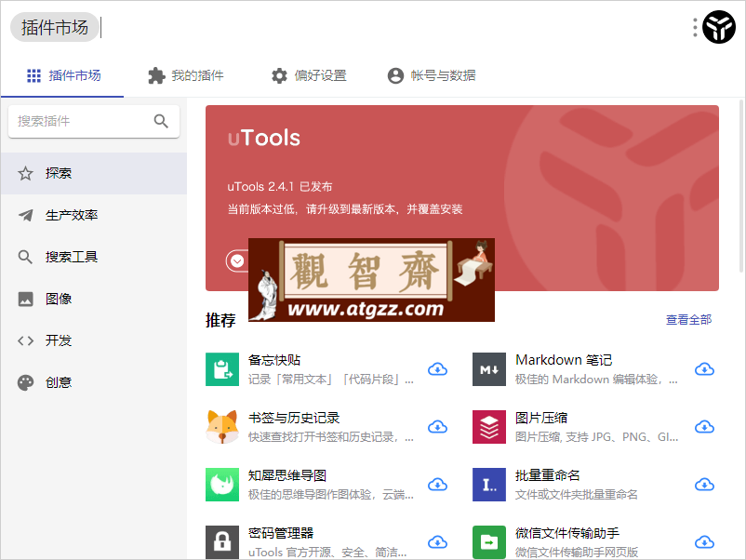746x560 pixels.
Task: Select the 生产效率 category
Action: coord(94,215)
